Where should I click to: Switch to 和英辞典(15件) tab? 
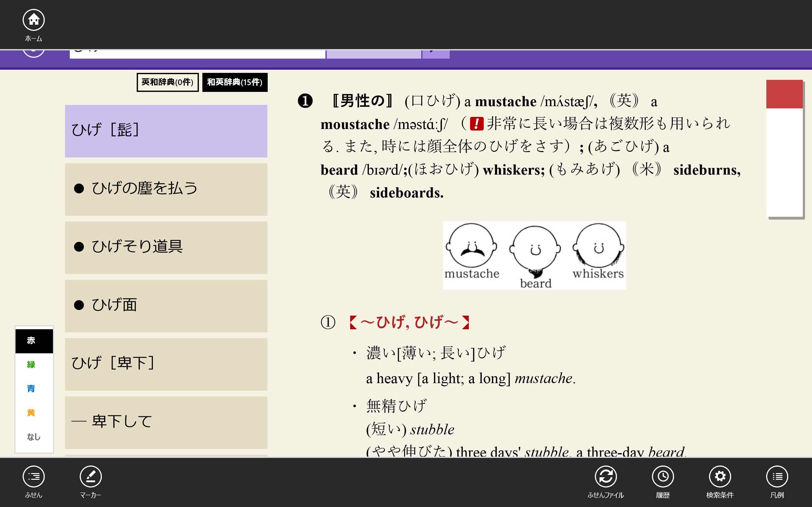[234, 82]
